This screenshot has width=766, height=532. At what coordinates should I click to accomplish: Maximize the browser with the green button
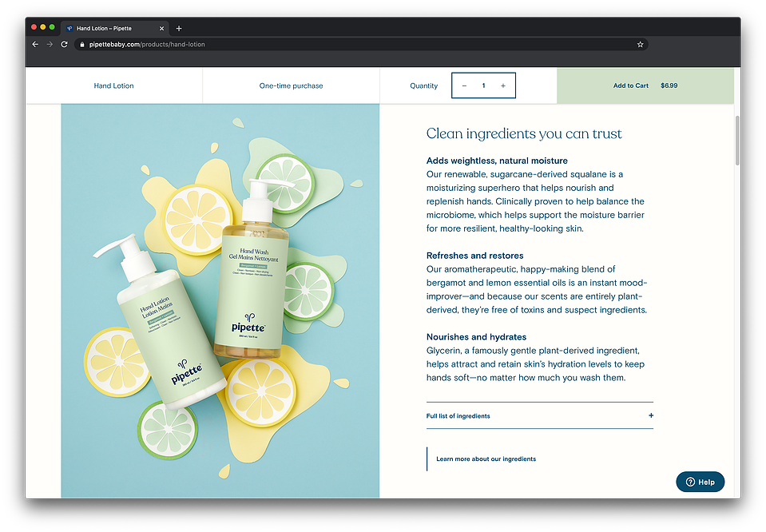pyautogui.click(x=52, y=27)
